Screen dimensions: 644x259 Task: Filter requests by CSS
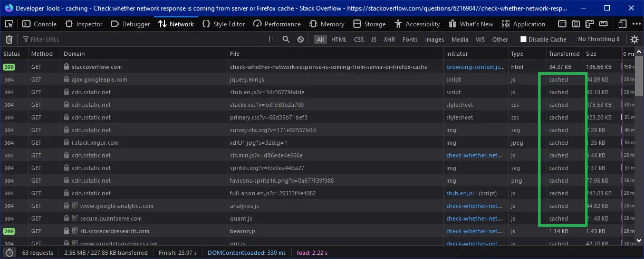click(359, 39)
